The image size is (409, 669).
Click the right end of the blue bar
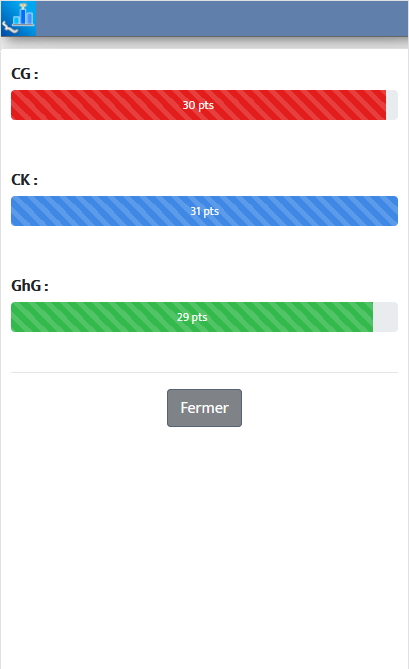tap(394, 211)
